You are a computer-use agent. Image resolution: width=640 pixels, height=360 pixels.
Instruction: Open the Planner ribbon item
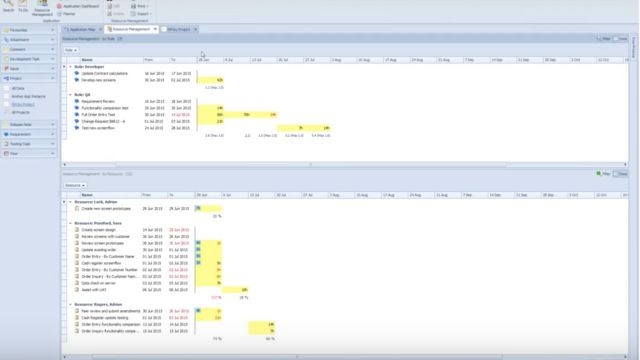[x=66, y=14]
